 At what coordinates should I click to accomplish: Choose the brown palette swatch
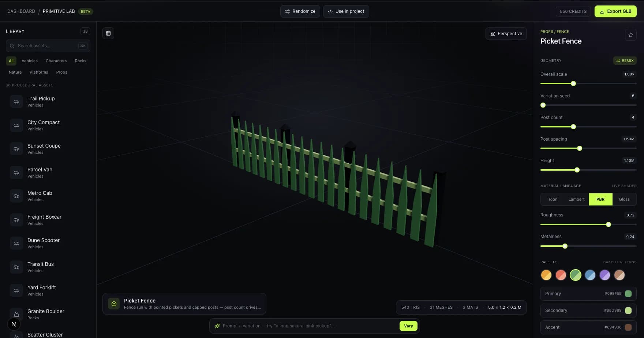[x=619, y=275]
